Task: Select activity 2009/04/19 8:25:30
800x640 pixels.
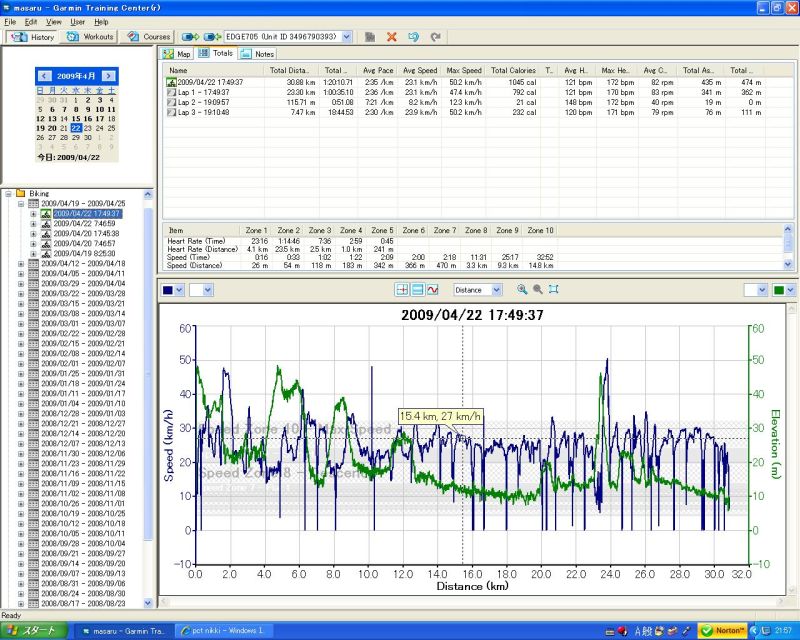Action: (x=84, y=254)
